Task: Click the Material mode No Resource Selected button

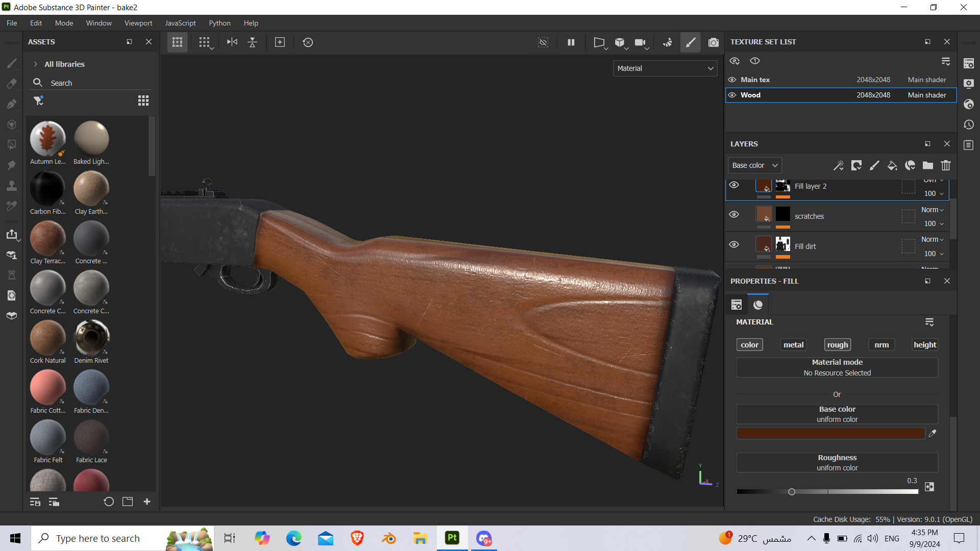Action: coord(837,367)
